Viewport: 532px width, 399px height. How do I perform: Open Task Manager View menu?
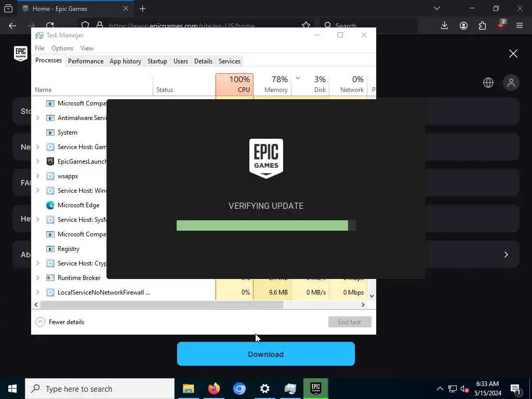(87, 48)
